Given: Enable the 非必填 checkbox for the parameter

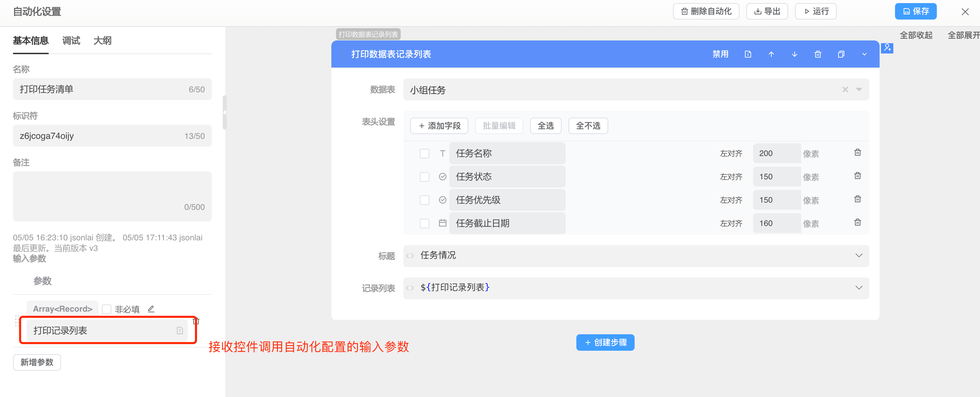Looking at the screenshot, I should click(x=107, y=309).
